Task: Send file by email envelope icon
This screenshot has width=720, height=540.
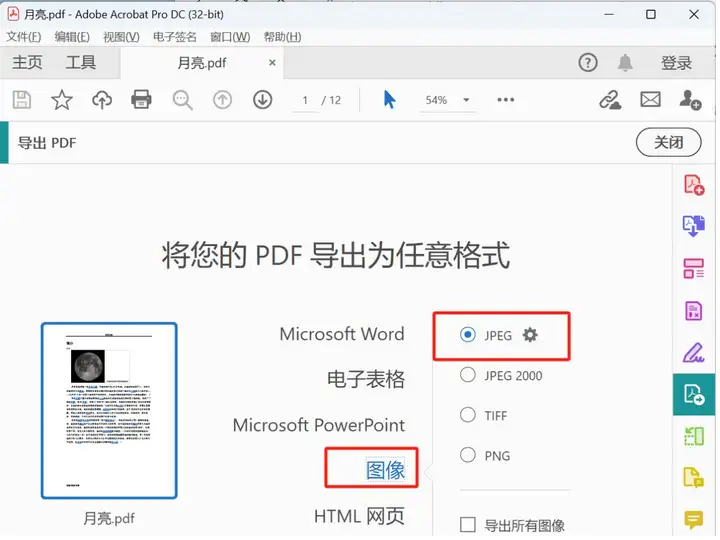Action: click(650, 100)
